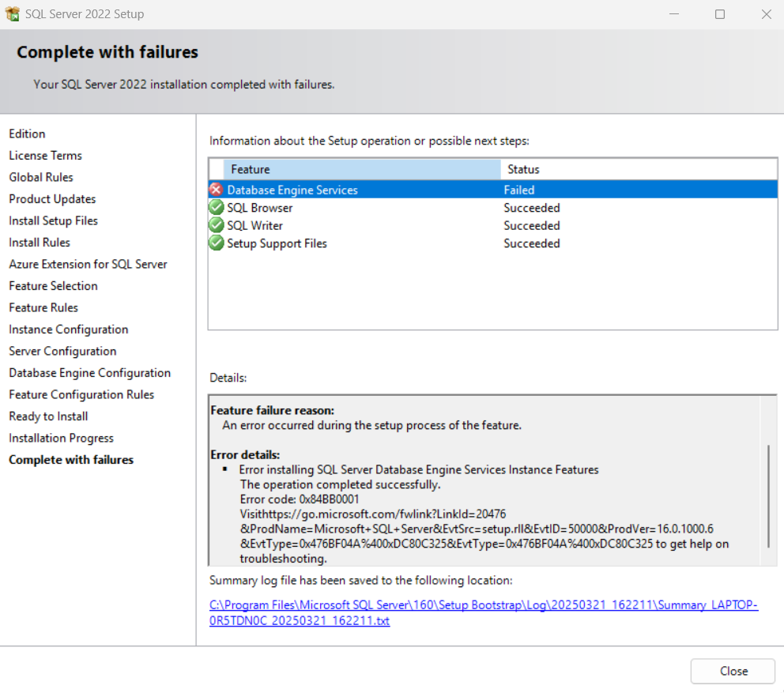Image resolution: width=784 pixels, height=693 pixels.
Task: Select License Terms in the sidebar
Action: point(45,155)
